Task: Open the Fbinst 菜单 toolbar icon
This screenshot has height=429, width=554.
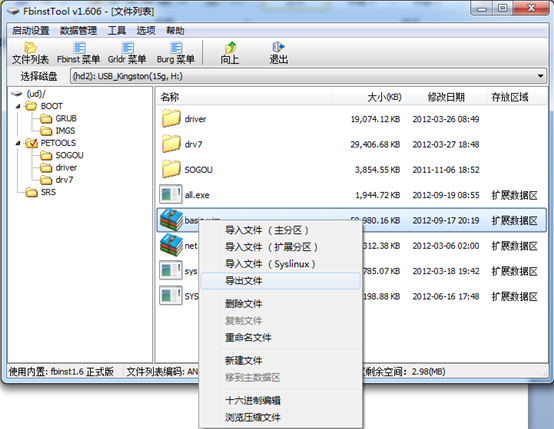Action: click(78, 53)
